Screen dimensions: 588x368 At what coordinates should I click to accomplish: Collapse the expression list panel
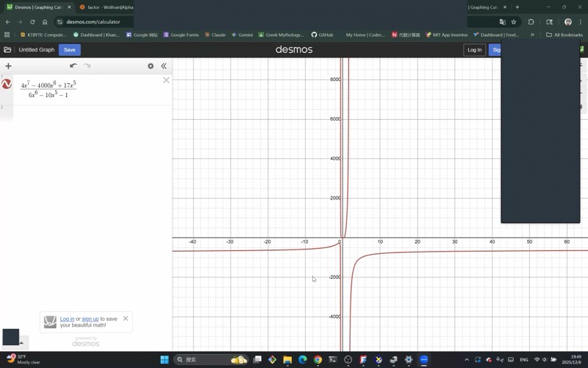tap(164, 66)
